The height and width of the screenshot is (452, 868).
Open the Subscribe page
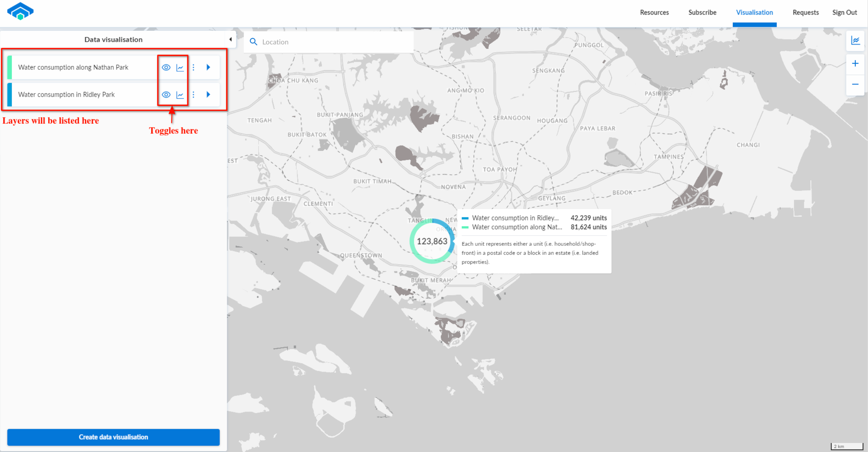702,12
